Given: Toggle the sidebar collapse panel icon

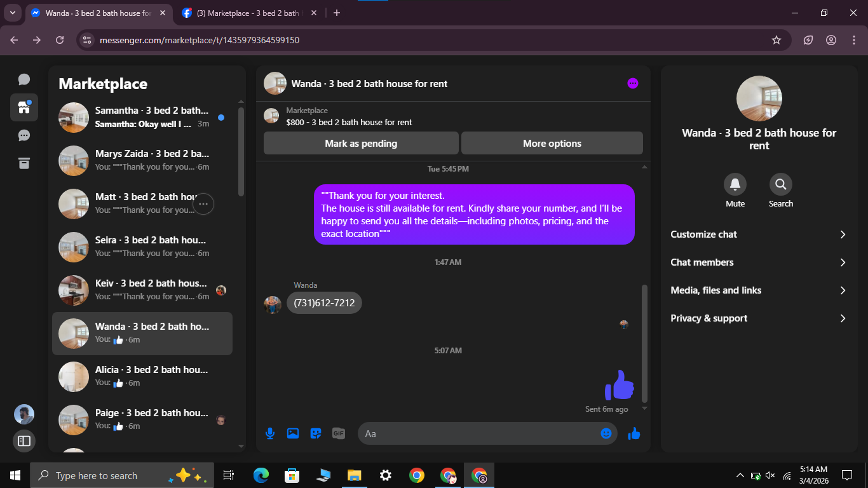Looking at the screenshot, I should click(x=24, y=440).
